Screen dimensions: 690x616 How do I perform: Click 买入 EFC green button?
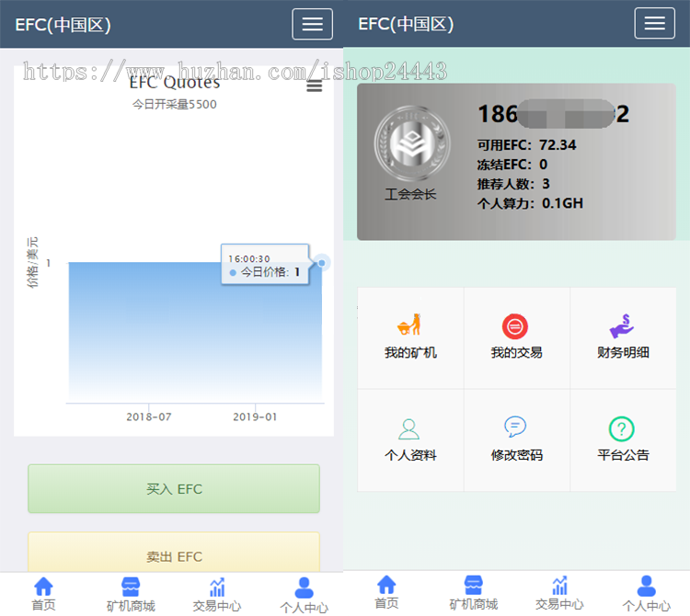(174, 488)
